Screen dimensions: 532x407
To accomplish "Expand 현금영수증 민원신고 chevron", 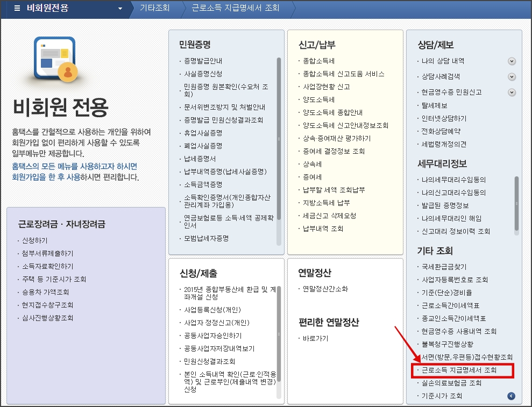I will tap(511, 92).
